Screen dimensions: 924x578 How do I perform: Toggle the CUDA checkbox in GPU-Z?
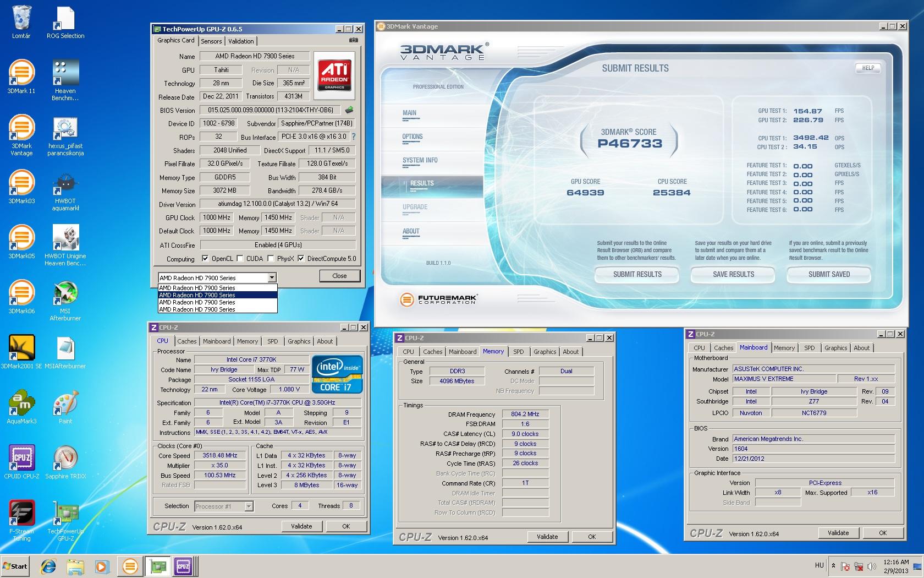[x=239, y=259]
